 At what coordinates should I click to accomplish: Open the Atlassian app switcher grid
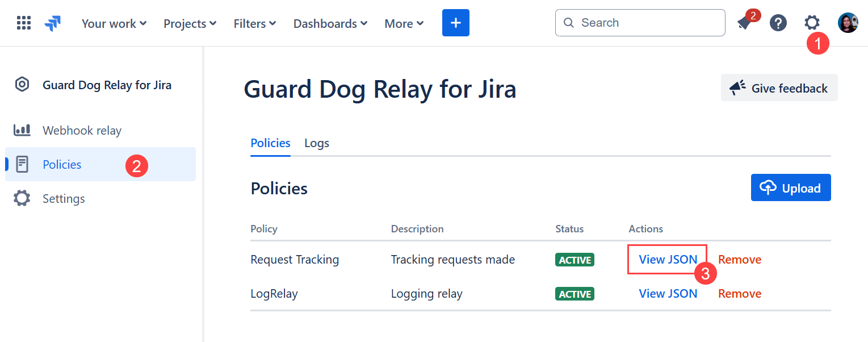click(23, 23)
